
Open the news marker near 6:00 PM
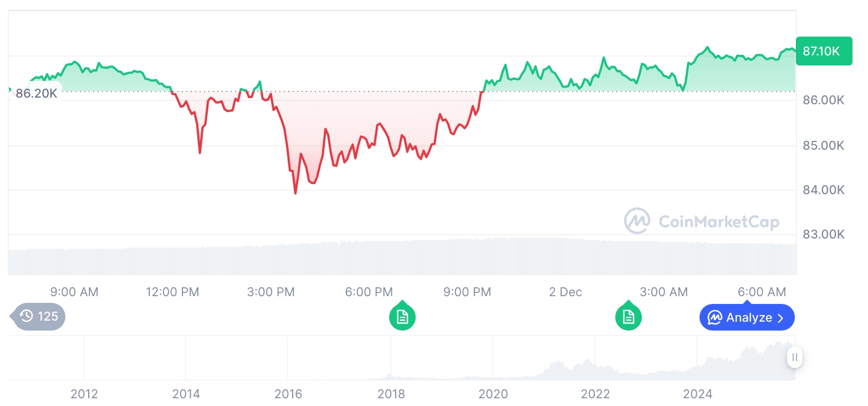click(x=402, y=317)
